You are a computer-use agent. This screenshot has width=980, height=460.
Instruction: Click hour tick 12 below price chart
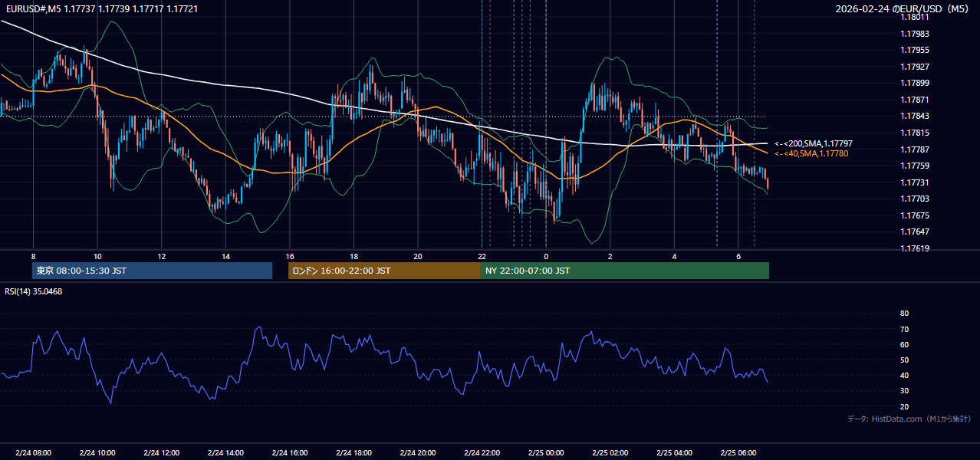click(162, 256)
